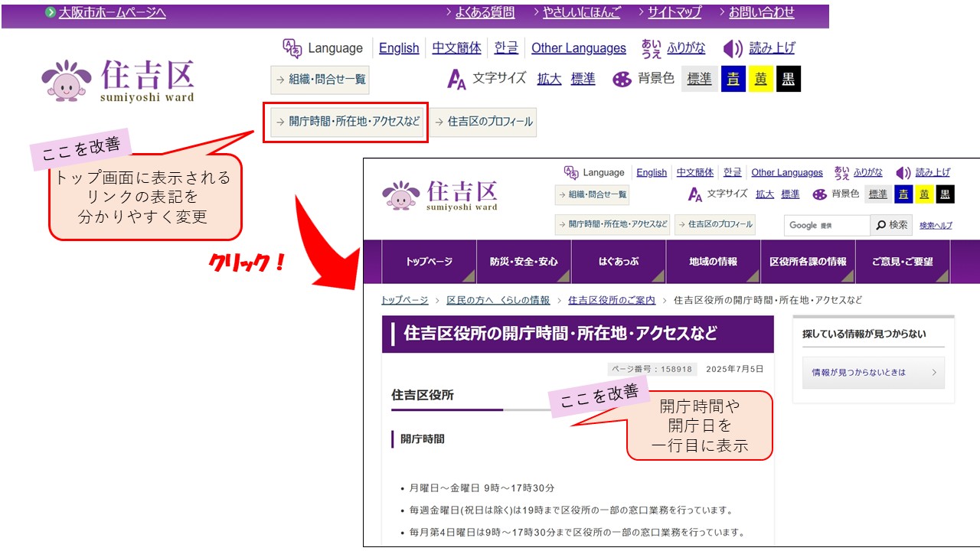
Task: Click the 読み上げ speaker icon
Action: pyautogui.click(x=733, y=48)
